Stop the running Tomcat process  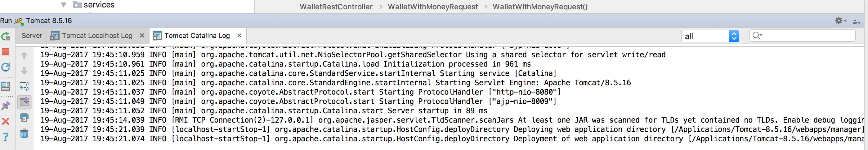click(x=6, y=52)
